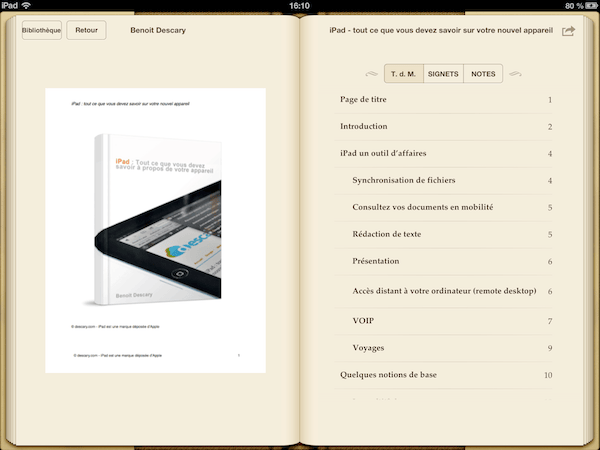Viewport: 600px width, 450px height.
Task: Switch to the T. d. M. tab
Action: [x=403, y=74]
